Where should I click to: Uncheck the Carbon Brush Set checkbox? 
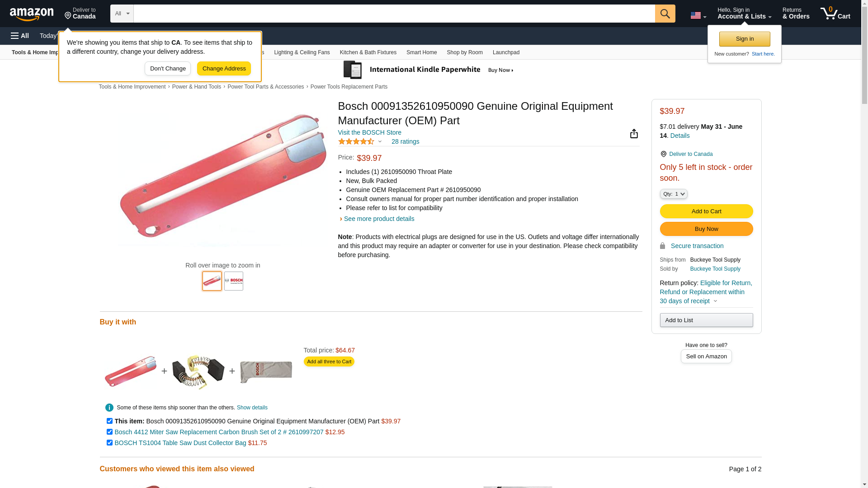pos(109,432)
